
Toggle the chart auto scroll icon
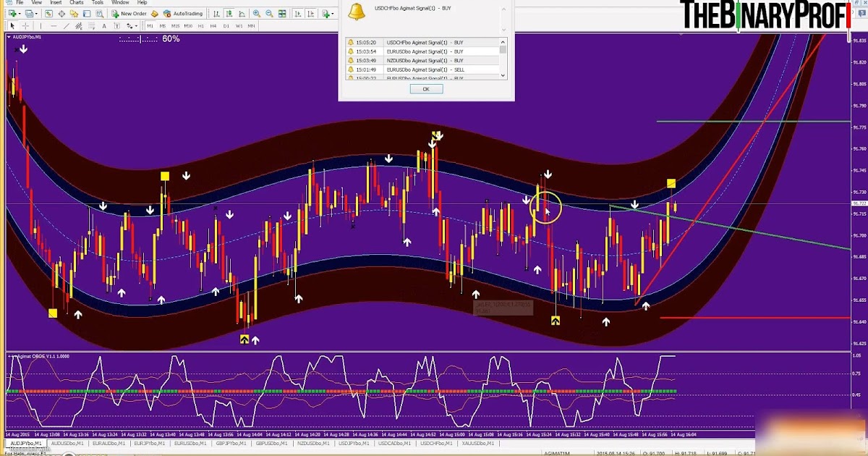pos(298,14)
